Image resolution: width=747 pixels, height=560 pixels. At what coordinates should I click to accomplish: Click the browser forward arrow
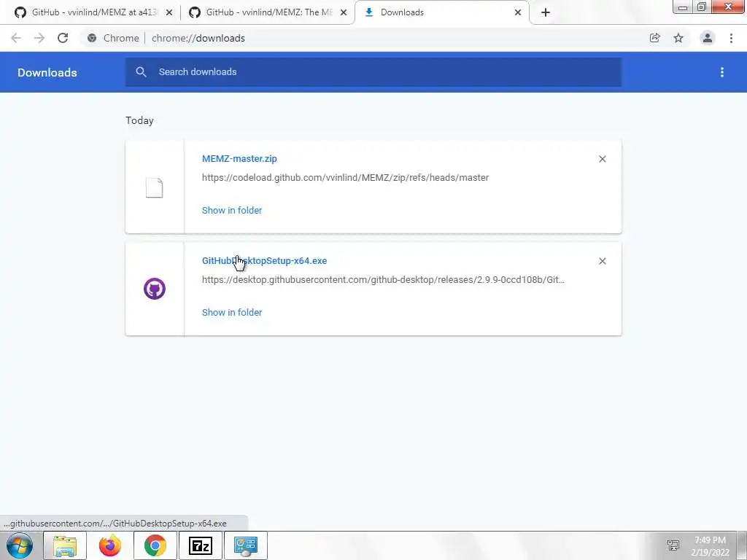pos(39,38)
